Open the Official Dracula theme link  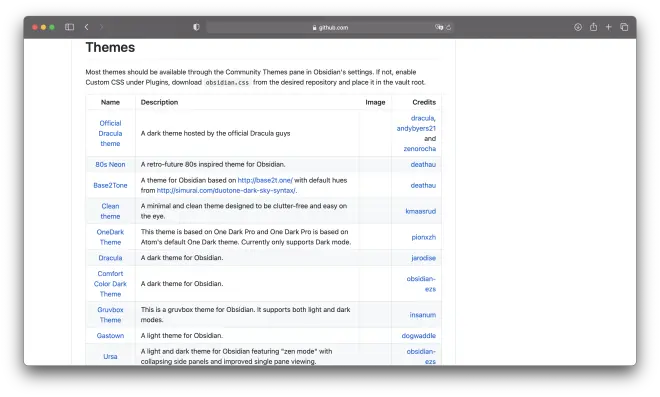110,133
